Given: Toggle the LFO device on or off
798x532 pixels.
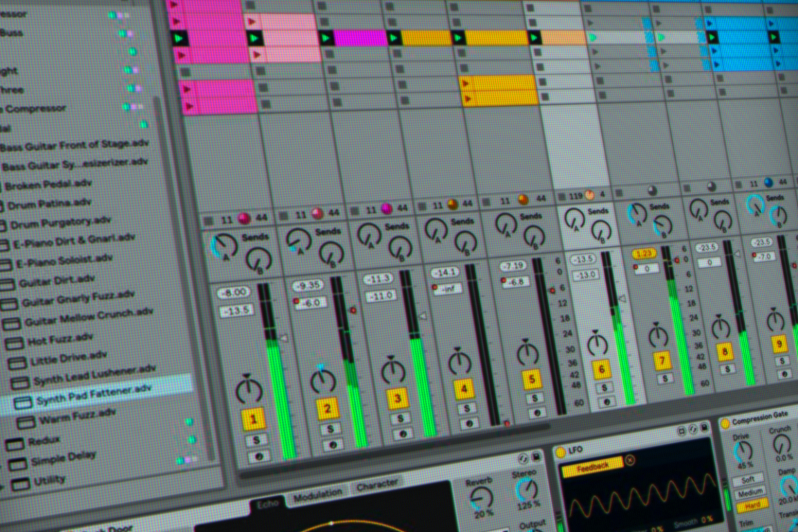Looking at the screenshot, I should coord(560,451).
